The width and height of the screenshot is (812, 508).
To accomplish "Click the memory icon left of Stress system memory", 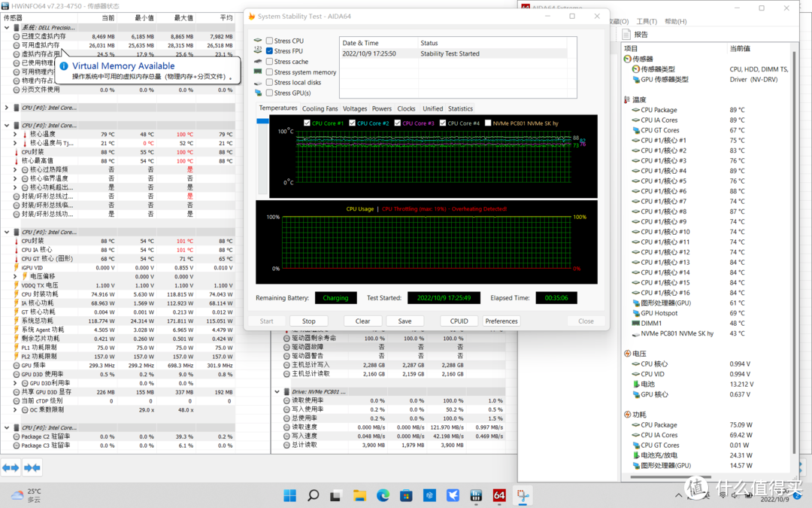I will [258, 71].
